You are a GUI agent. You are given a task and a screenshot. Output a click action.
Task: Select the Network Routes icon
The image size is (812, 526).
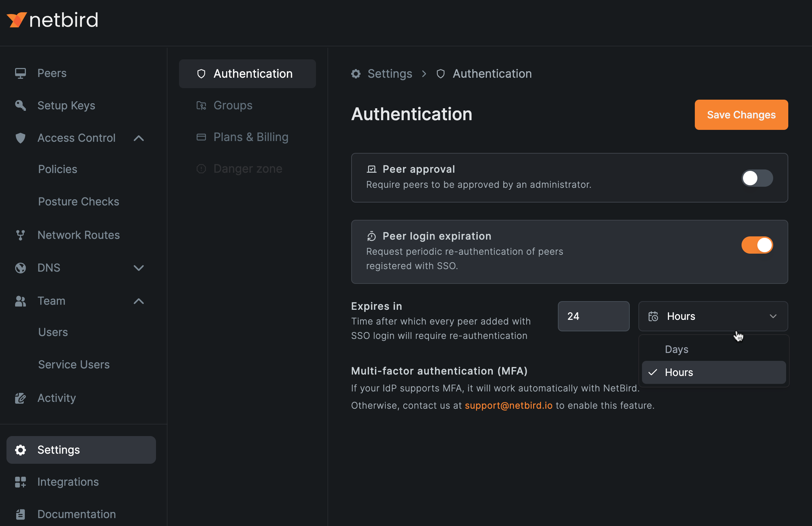[x=20, y=235]
